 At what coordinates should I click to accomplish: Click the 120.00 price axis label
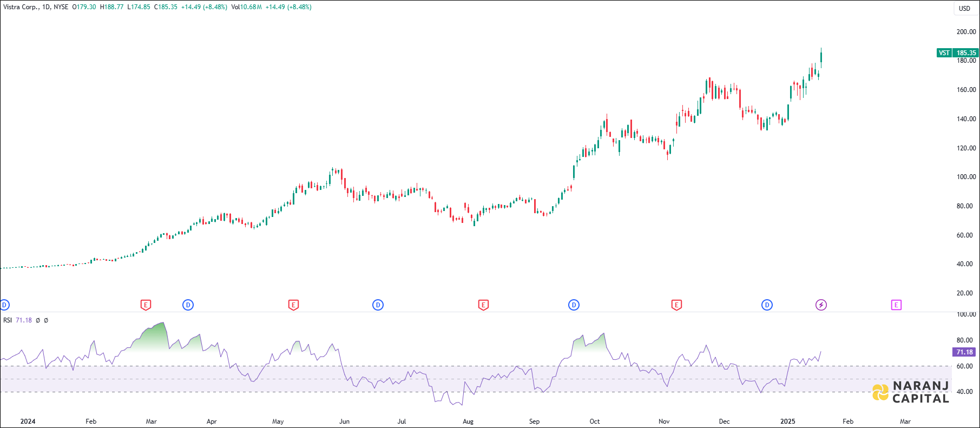click(x=966, y=148)
